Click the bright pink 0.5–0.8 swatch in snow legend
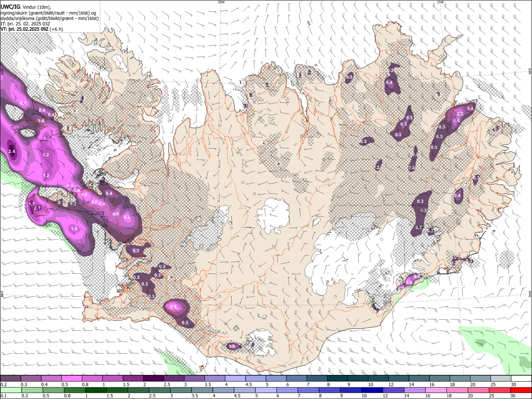This screenshot has height=399, width=532. tap(71, 378)
